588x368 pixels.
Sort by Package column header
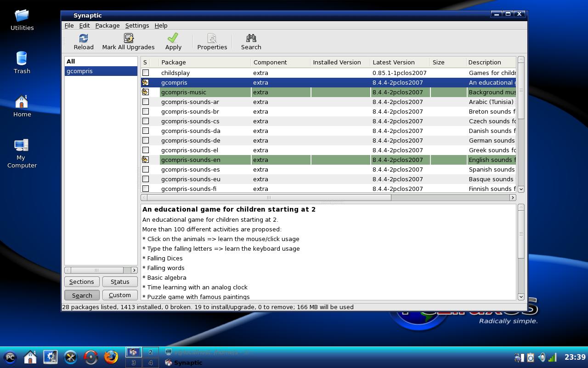[205, 62]
